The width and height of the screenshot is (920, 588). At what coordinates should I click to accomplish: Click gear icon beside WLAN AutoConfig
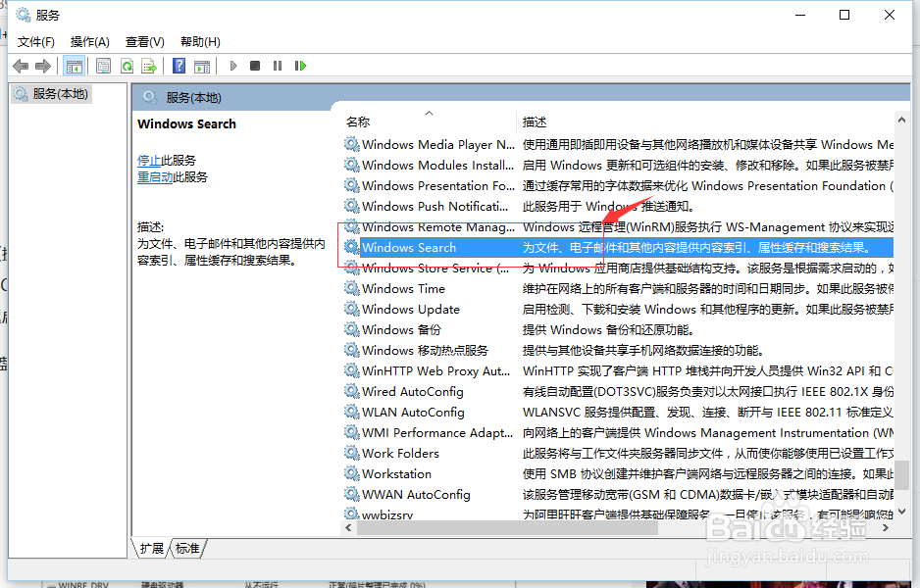[x=351, y=412]
